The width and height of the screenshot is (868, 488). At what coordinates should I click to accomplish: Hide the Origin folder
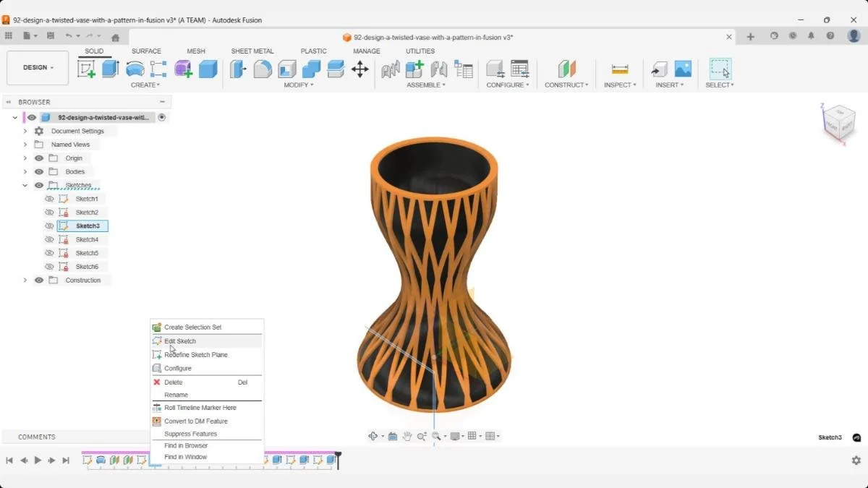[39, 158]
